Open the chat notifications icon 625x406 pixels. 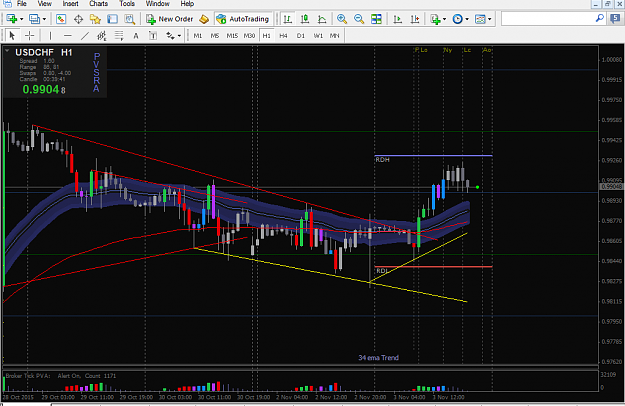(615, 19)
